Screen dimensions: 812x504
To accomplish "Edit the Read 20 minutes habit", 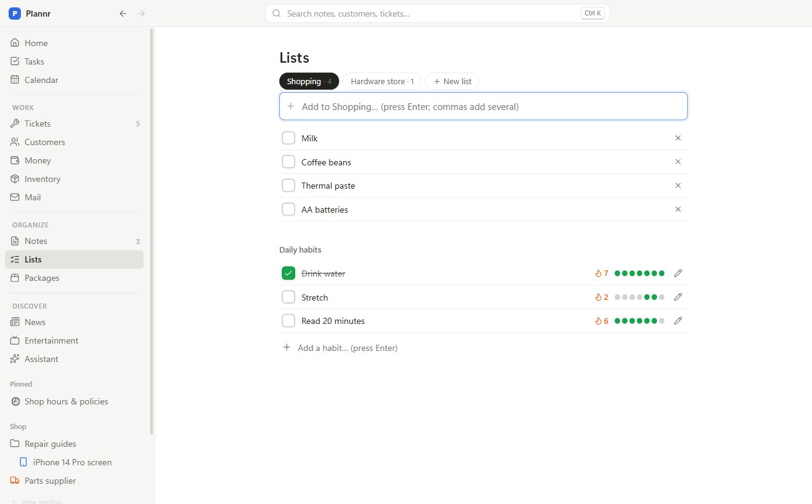I will 678,321.
